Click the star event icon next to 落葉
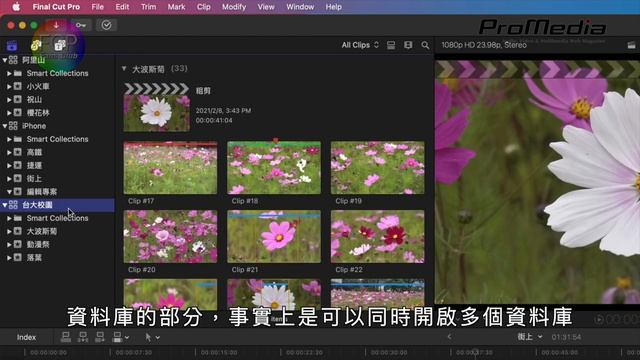The width and height of the screenshot is (640, 360). (x=18, y=258)
